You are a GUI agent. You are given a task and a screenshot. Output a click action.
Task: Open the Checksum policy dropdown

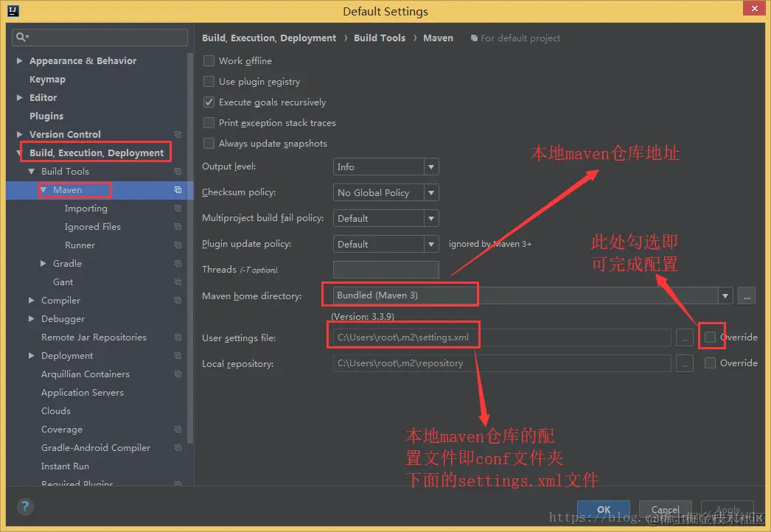coord(386,192)
